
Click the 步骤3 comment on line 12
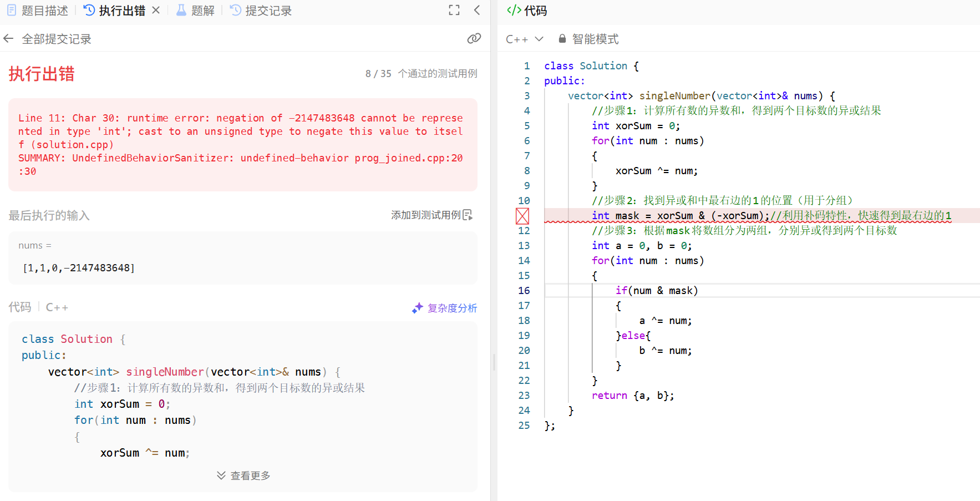coord(744,231)
